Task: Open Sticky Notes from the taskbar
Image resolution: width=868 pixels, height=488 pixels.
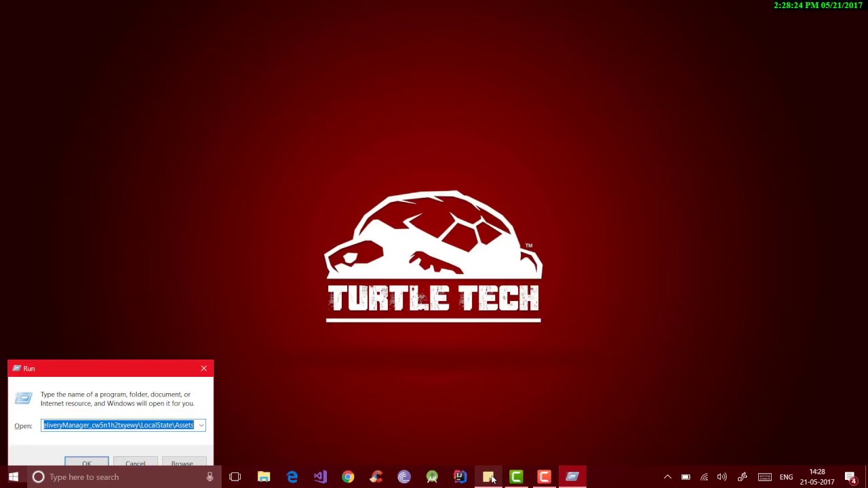Action: [x=488, y=477]
